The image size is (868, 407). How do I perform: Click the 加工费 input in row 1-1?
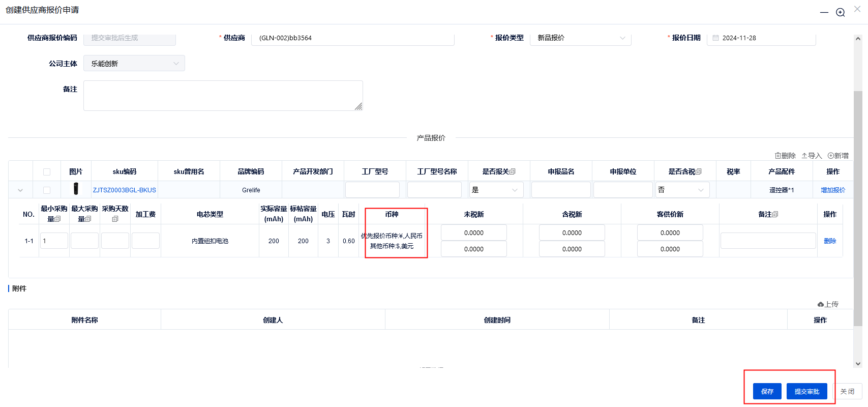click(145, 241)
